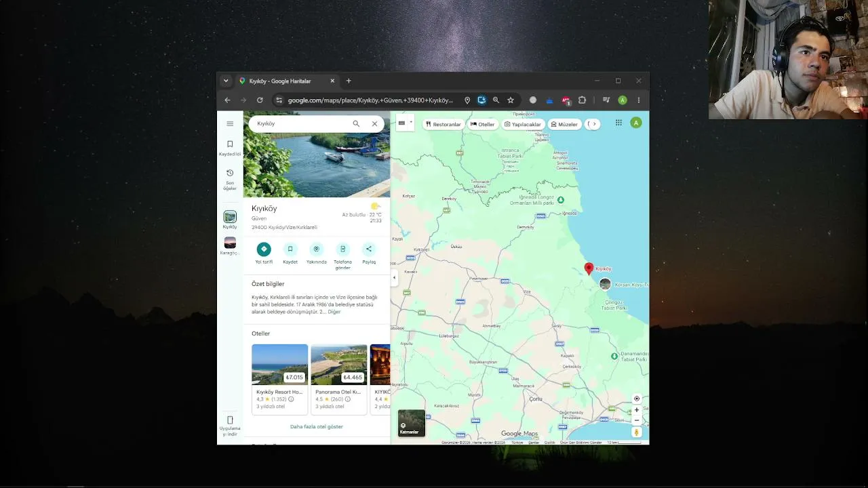This screenshot has width=868, height=488.
Task: Filter map by Müzeler
Action: pos(564,124)
